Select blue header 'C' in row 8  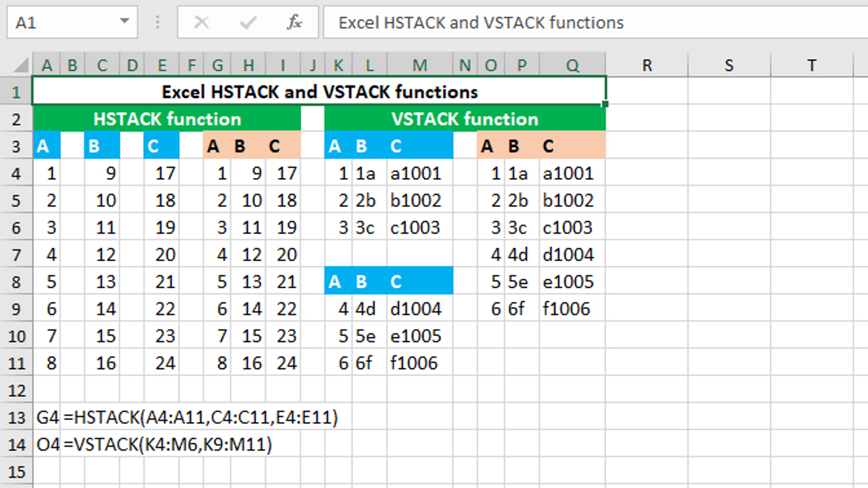coord(420,282)
